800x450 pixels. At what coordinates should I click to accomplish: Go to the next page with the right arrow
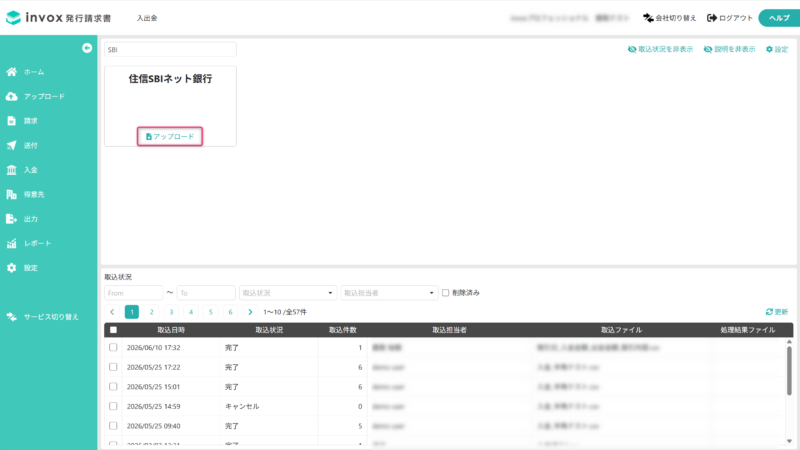(250, 312)
